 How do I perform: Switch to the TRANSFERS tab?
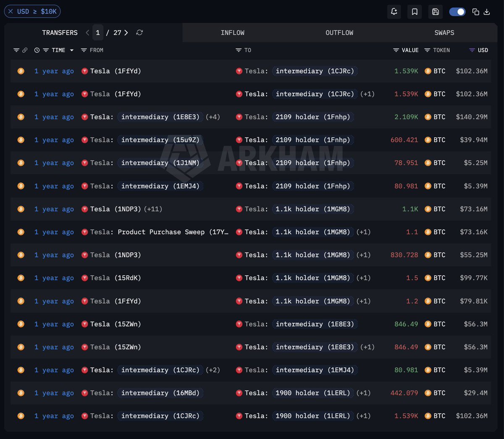(60, 32)
